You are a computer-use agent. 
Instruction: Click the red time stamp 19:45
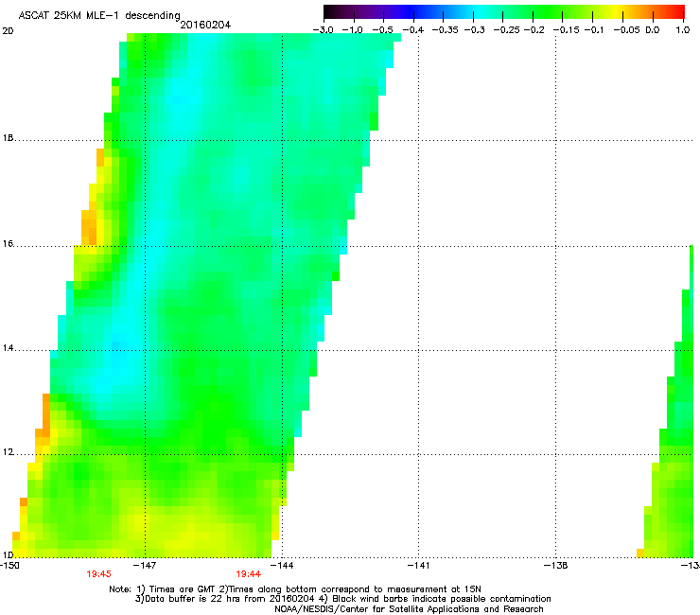click(x=98, y=574)
